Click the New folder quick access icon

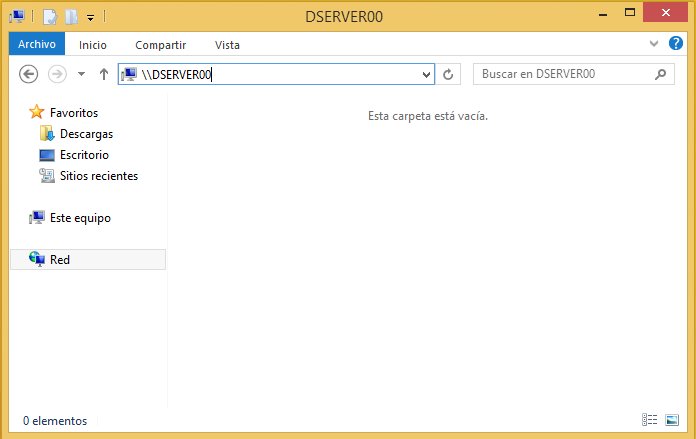(x=72, y=17)
